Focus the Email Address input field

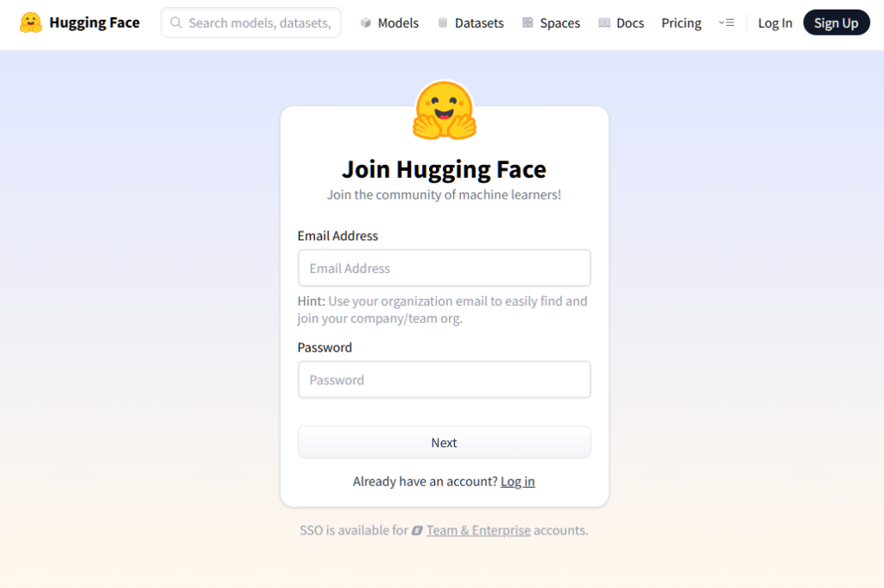[445, 268]
